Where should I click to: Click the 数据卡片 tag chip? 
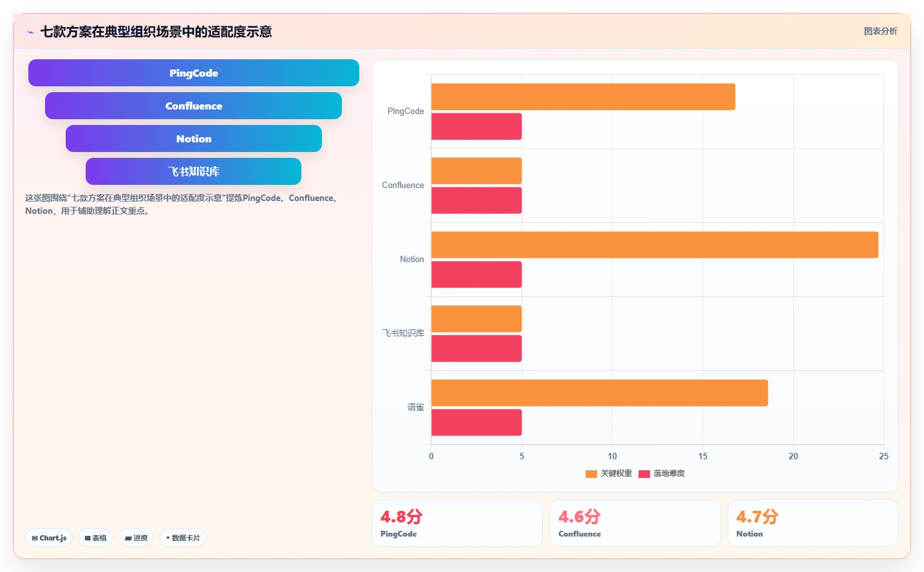click(x=183, y=538)
